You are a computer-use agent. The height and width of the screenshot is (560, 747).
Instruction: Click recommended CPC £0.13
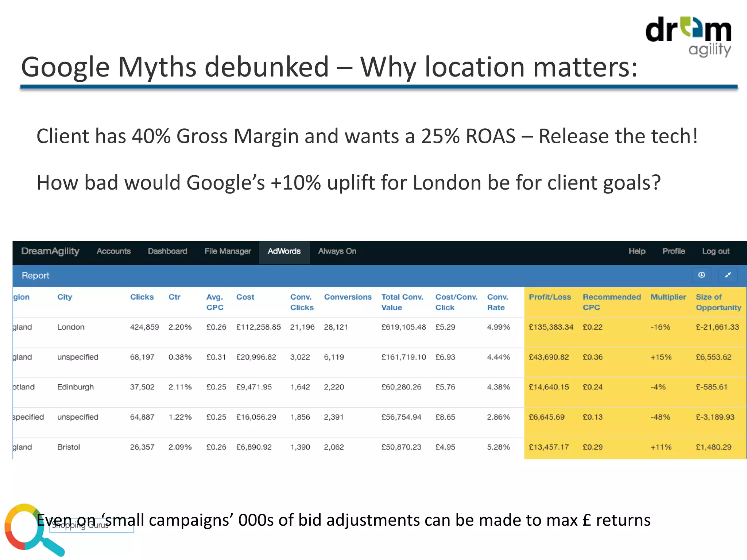click(593, 417)
